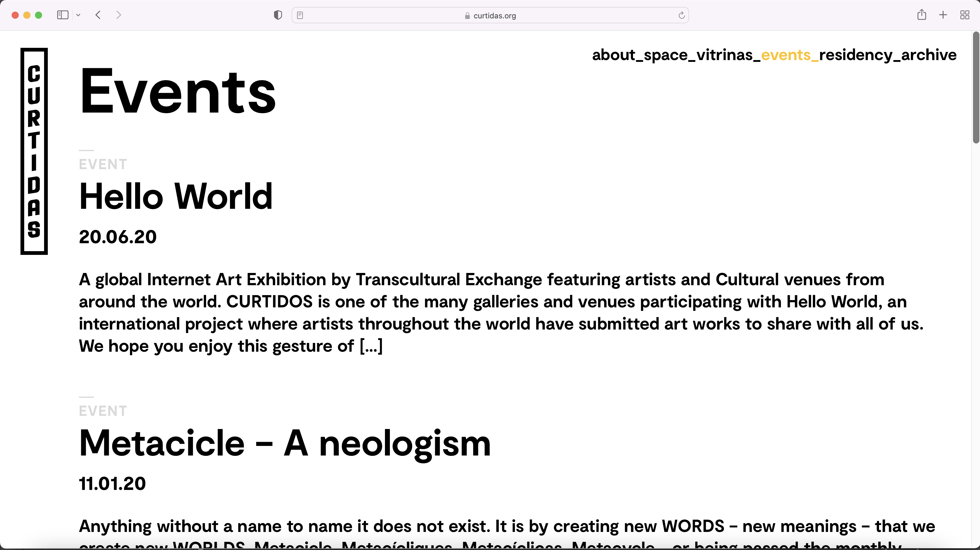Show the tab overview grid

click(965, 15)
